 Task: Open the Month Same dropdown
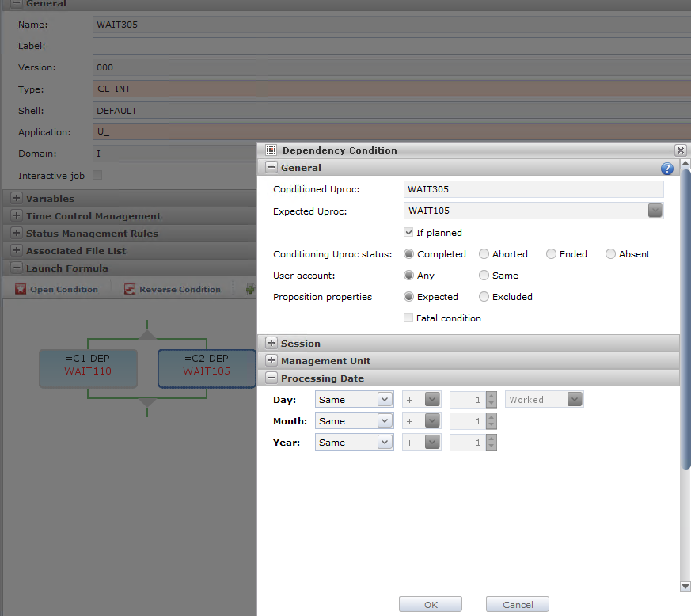pos(385,421)
